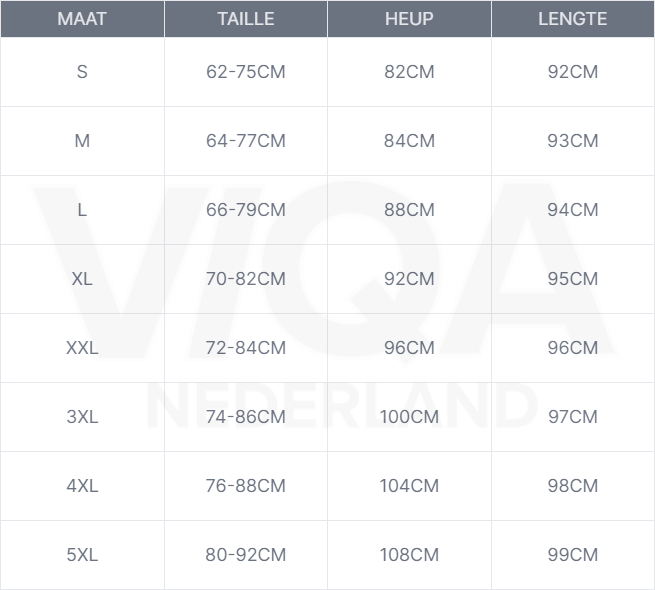Image resolution: width=655 pixels, height=590 pixels.
Task: Click the 80-92CM waist value
Action: point(245,555)
